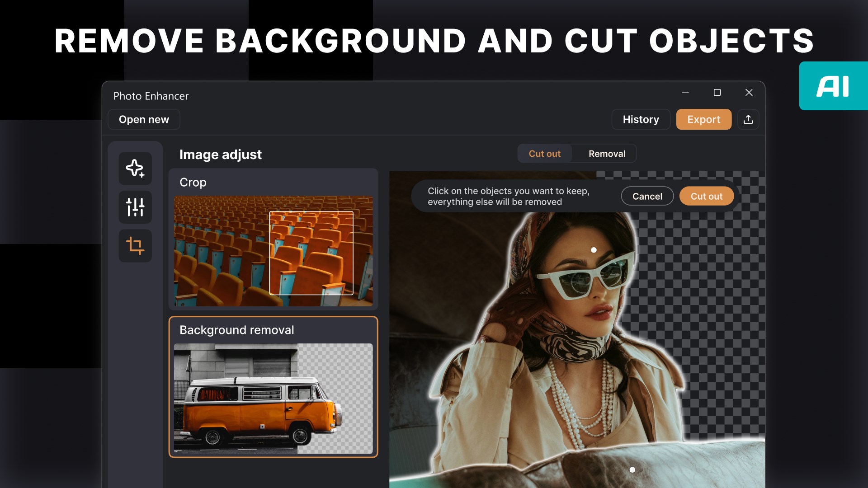The width and height of the screenshot is (868, 488).
Task: Click the AI badge
Action: click(x=833, y=86)
